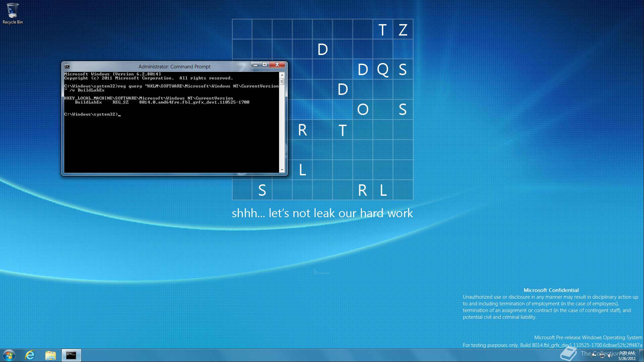Click the Administrator: Command Prompt title bar
This screenshot has height=362, width=644.
[174, 66]
